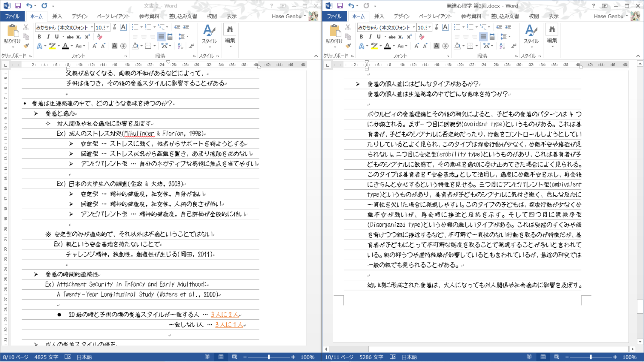Switch to 校閲 tab in right Word window
This screenshot has width=644, height=362.
[x=533, y=16]
